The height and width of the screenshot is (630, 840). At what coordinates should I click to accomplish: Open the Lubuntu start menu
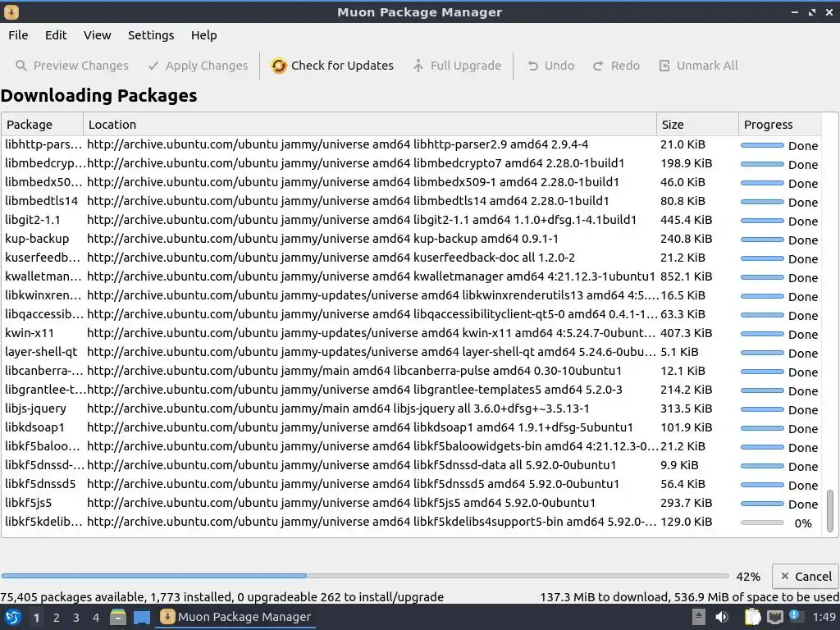[x=13, y=617]
